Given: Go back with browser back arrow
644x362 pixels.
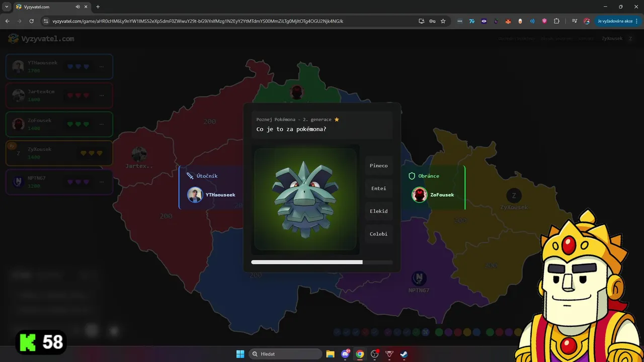Looking at the screenshot, I should click(x=7, y=21).
